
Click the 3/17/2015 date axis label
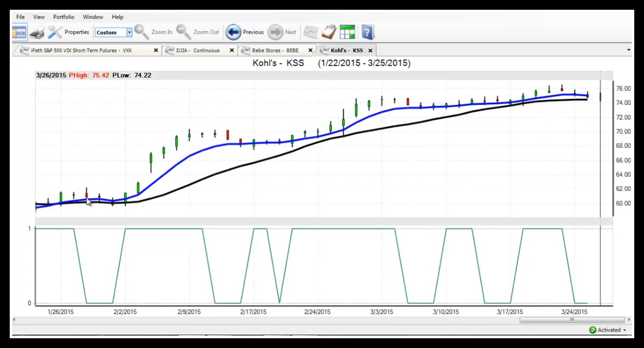[x=510, y=312]
